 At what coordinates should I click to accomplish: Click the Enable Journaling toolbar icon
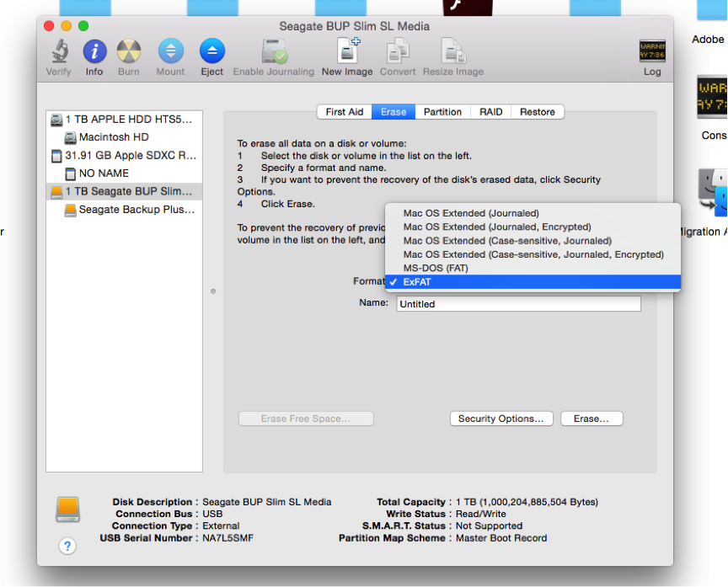coord(274,51)
